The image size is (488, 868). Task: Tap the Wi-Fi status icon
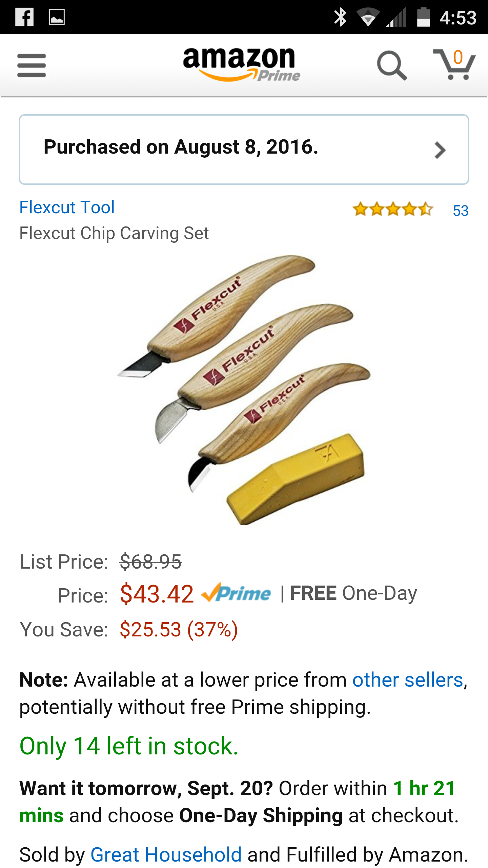368,17
